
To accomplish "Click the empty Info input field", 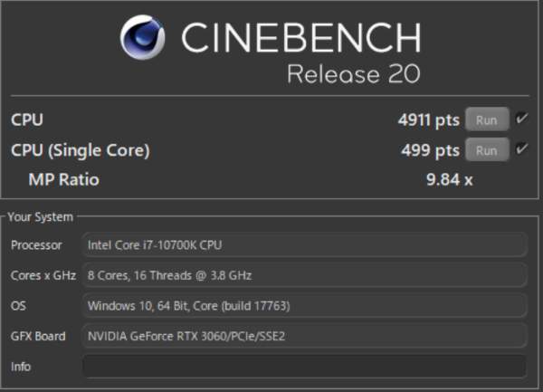I will pos(305,366).
